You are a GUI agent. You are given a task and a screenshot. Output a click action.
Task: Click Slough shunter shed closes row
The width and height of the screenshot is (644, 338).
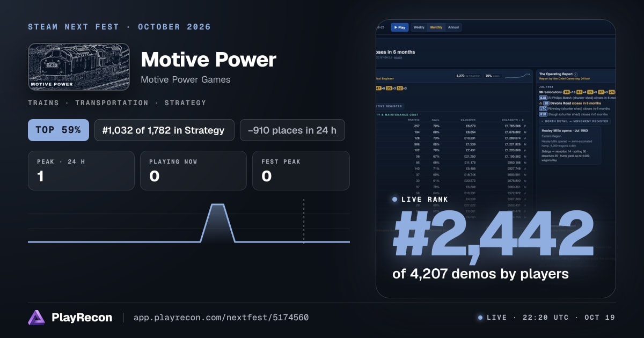(573, 114)
